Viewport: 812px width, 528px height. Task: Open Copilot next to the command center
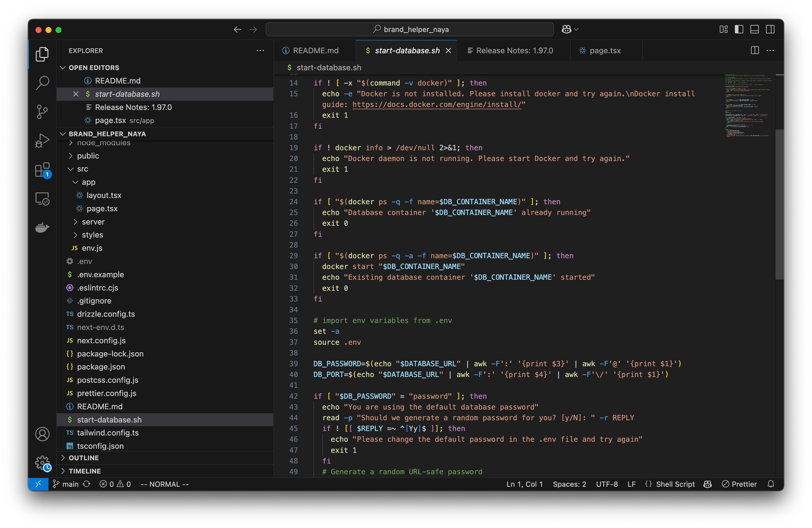click(x=566, y=29)
